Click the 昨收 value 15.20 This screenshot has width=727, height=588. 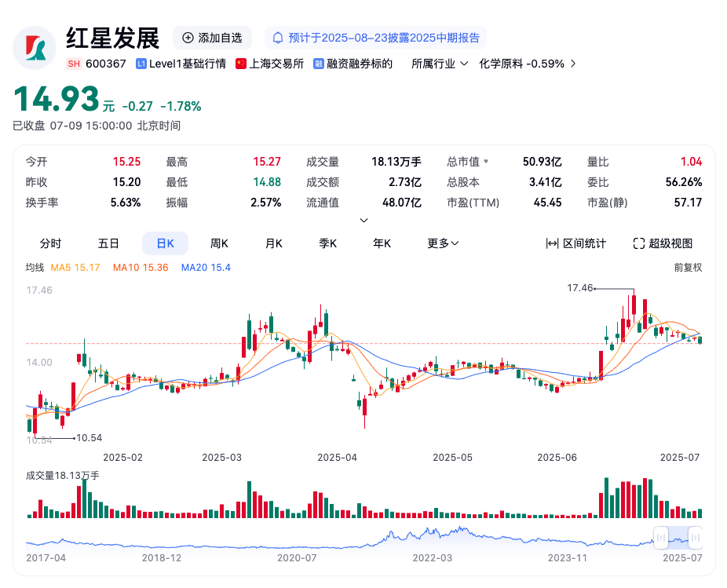click(126, 182)
